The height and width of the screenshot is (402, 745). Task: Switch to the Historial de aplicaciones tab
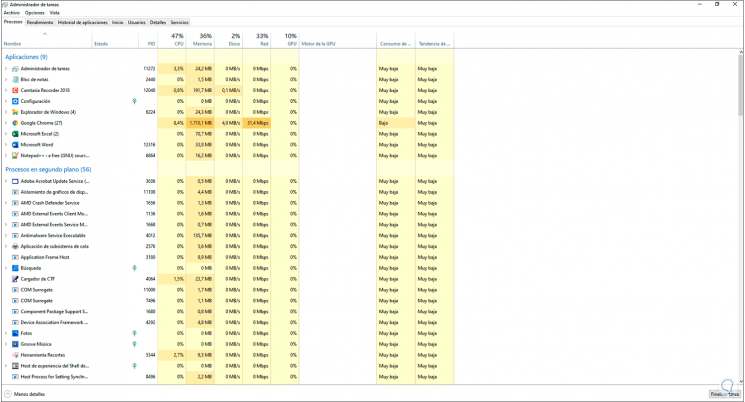coord(83,22)
